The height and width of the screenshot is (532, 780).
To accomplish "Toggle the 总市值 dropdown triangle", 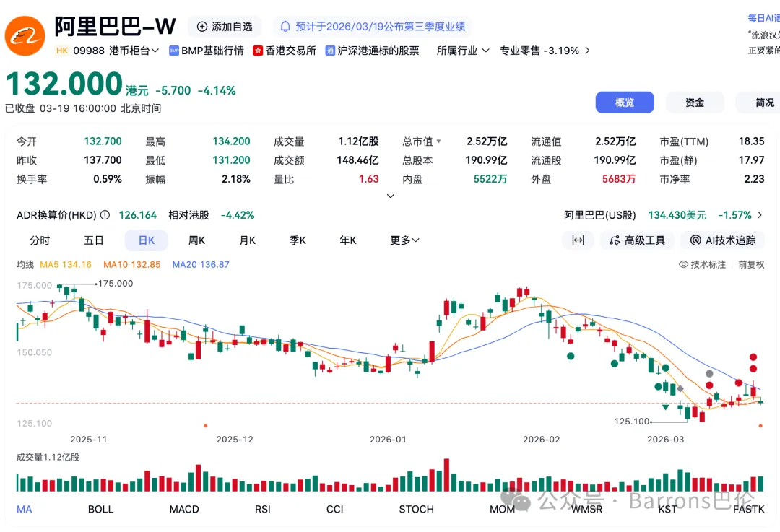I will point(439,141).
